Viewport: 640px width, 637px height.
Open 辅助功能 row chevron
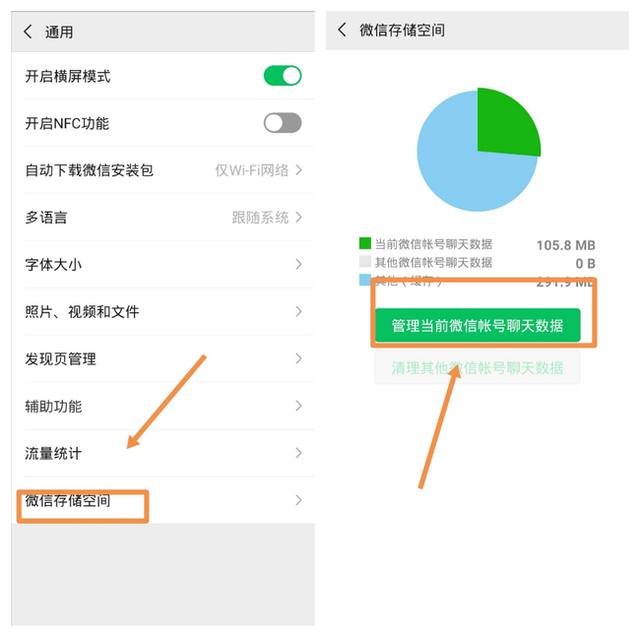click(x=299, y=406)
